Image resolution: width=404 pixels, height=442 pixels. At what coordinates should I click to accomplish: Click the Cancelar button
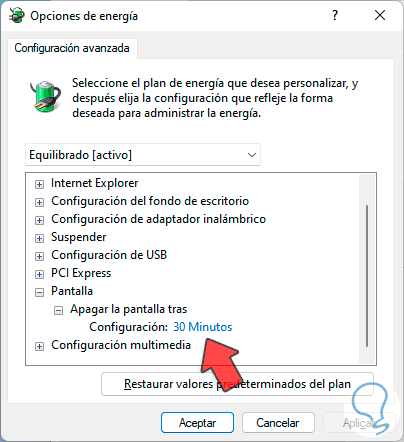[278, 423]
